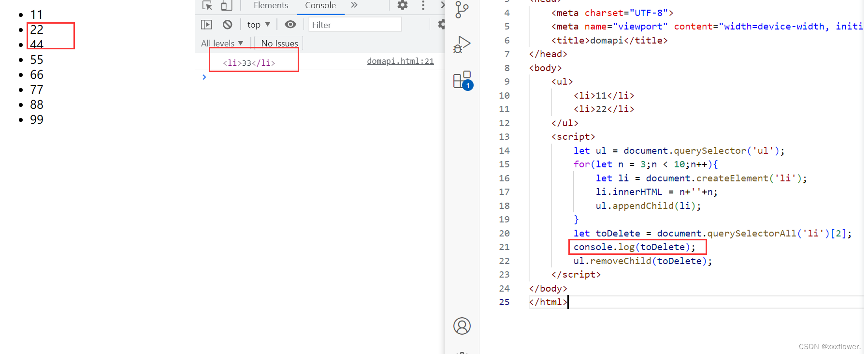The width and height of the screenshot is (868, 354).
Task: Click the 'No Issues' button
Action: pos(279,44)
